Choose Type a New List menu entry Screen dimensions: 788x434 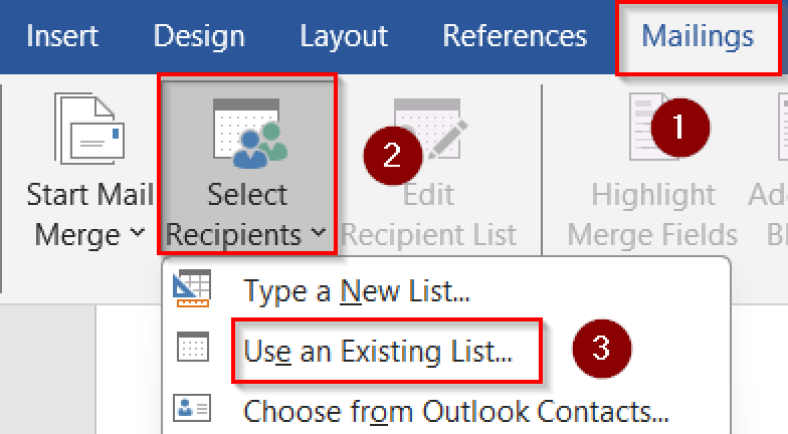357,291
